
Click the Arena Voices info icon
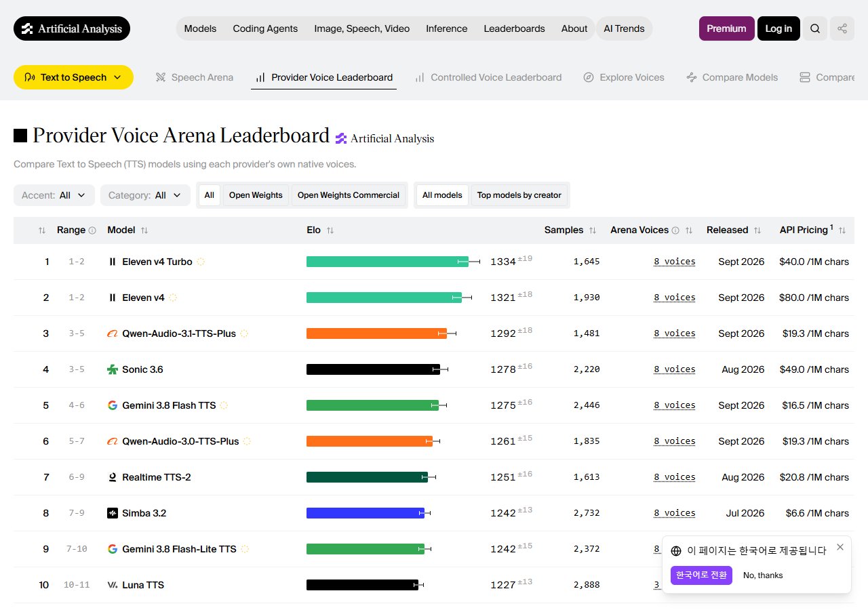click(x=675, y=230)
